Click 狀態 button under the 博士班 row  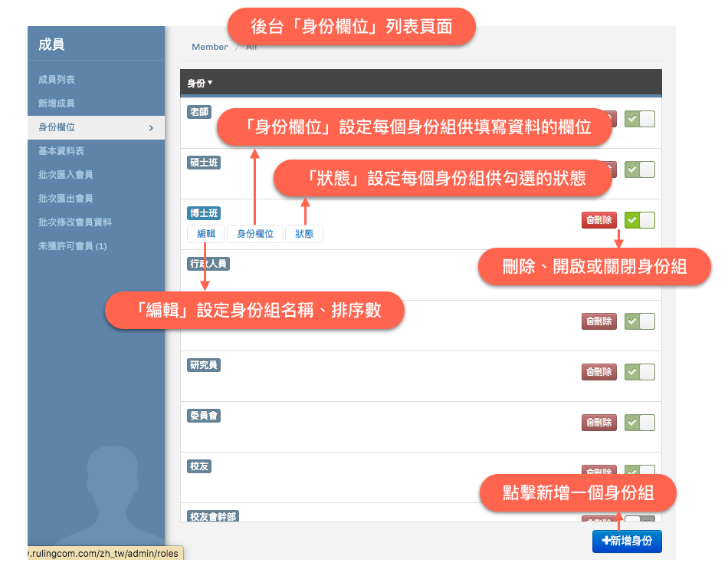click(x=304, y=234)
